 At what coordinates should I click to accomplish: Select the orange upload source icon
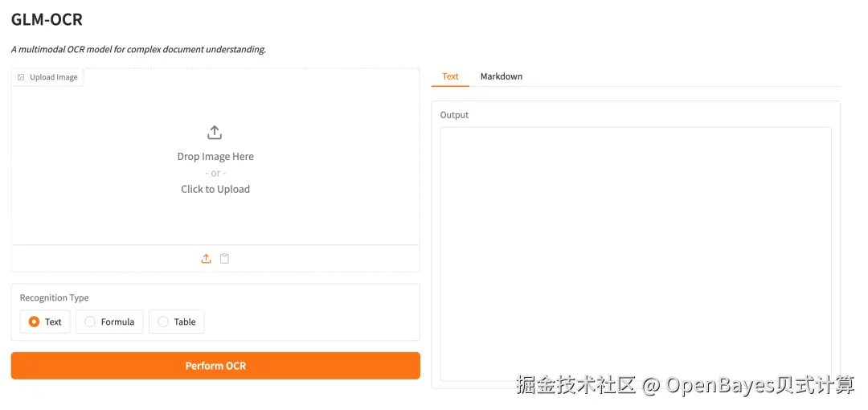[206, 258]
